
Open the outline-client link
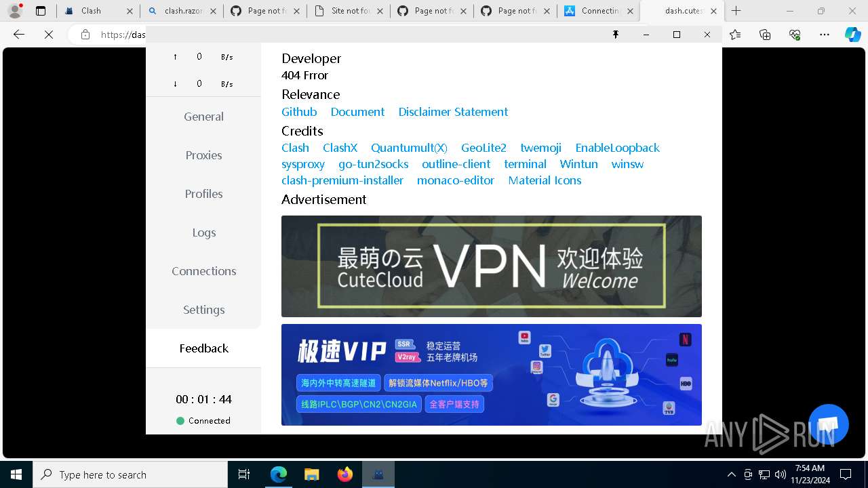point(456,164)
